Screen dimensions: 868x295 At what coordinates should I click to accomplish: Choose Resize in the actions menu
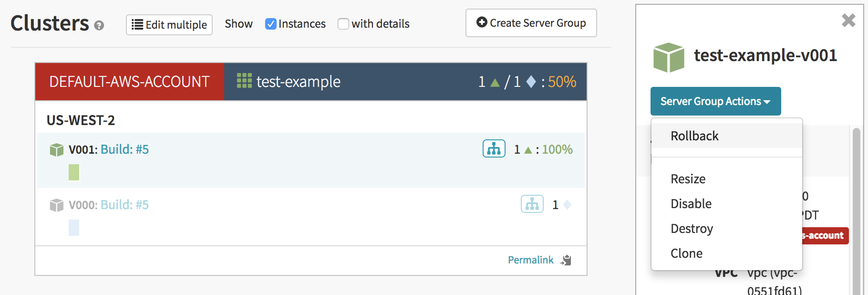coord(688,179)
